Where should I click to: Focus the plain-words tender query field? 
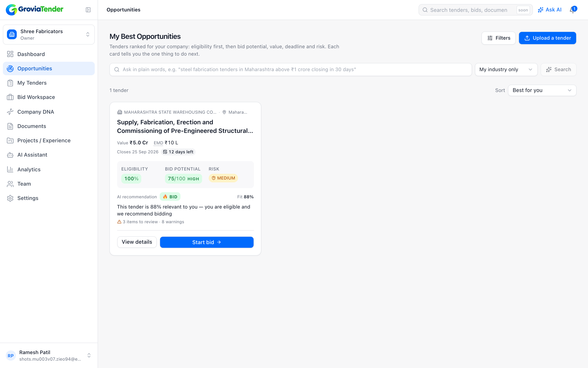click(x=290, y=70)
